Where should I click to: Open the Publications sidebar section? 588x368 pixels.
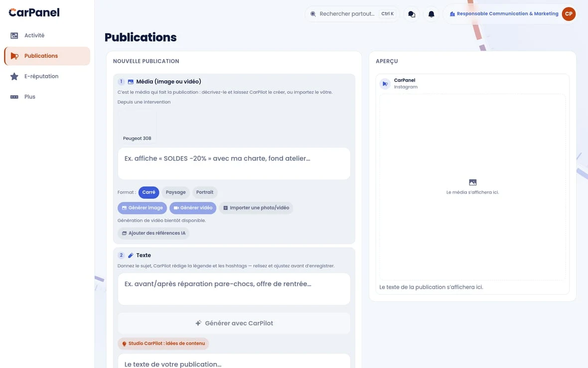47,56
